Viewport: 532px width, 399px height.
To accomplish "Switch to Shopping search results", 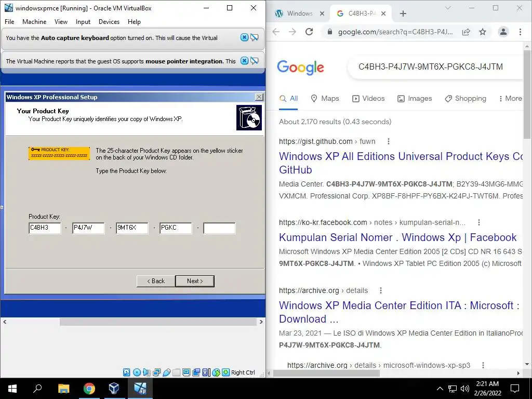I will [x=465, y=98].
